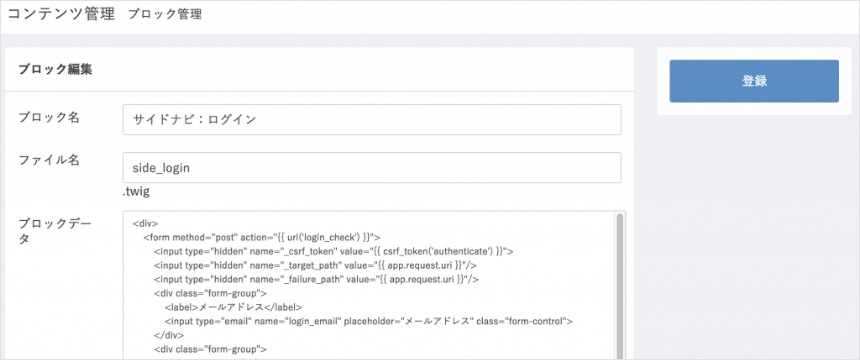Focus the ブロック名 input field
The height and width of the screenshot is (360, 860).
pos(372,119)
